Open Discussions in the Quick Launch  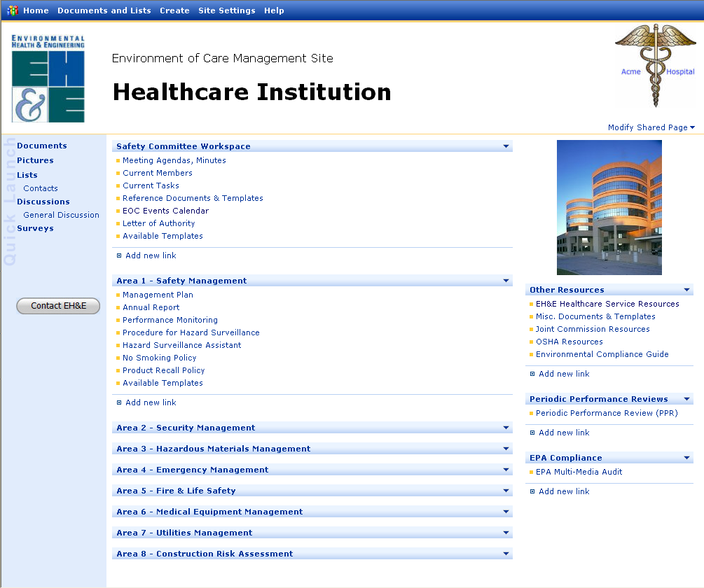43,202
